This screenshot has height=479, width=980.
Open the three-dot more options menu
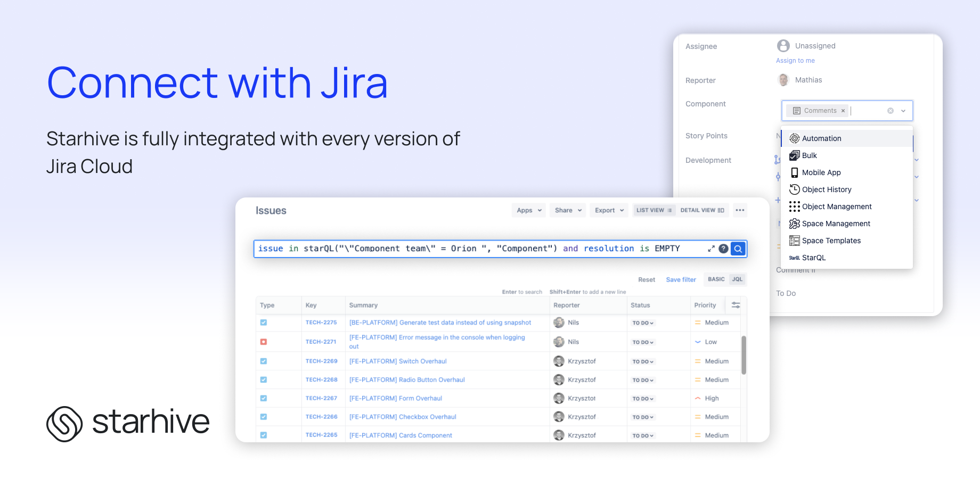tap(740, 210)
